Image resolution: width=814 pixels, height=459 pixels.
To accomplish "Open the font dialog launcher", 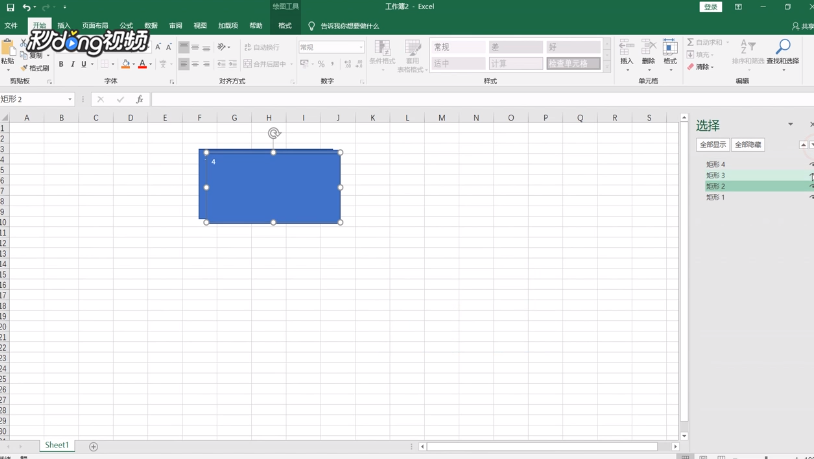I will click(x=172, y=82).
